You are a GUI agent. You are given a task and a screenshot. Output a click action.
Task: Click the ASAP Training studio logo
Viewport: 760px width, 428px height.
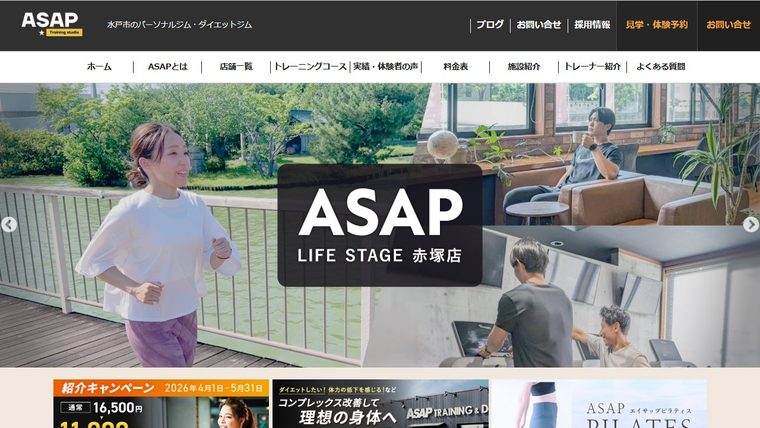coord(52,24)
